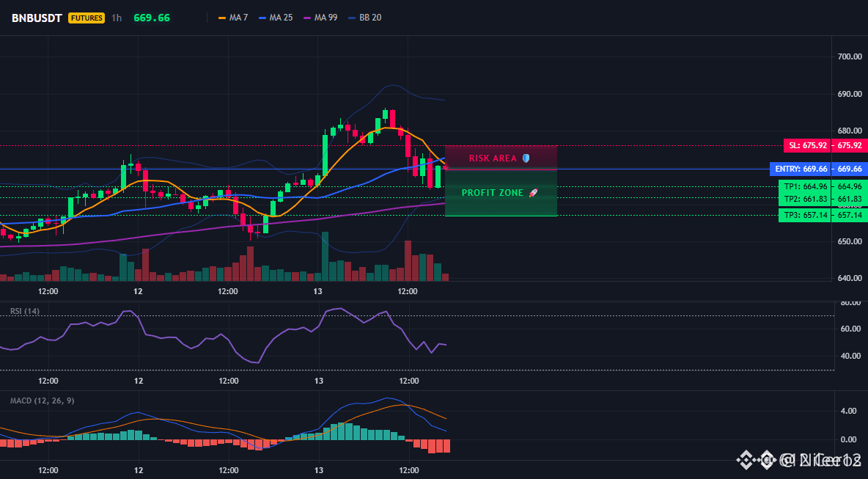Click the 700.00 price axis label
868x479 pixels.
[850, 56]
